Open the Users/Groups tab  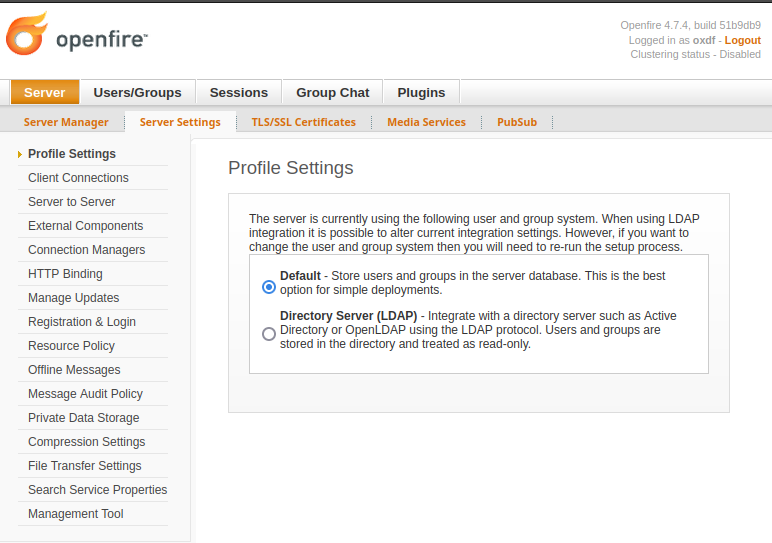point(137,92)
